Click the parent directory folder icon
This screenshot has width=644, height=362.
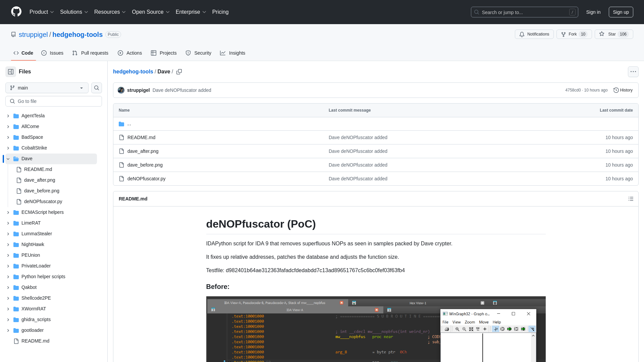[121, 124]
